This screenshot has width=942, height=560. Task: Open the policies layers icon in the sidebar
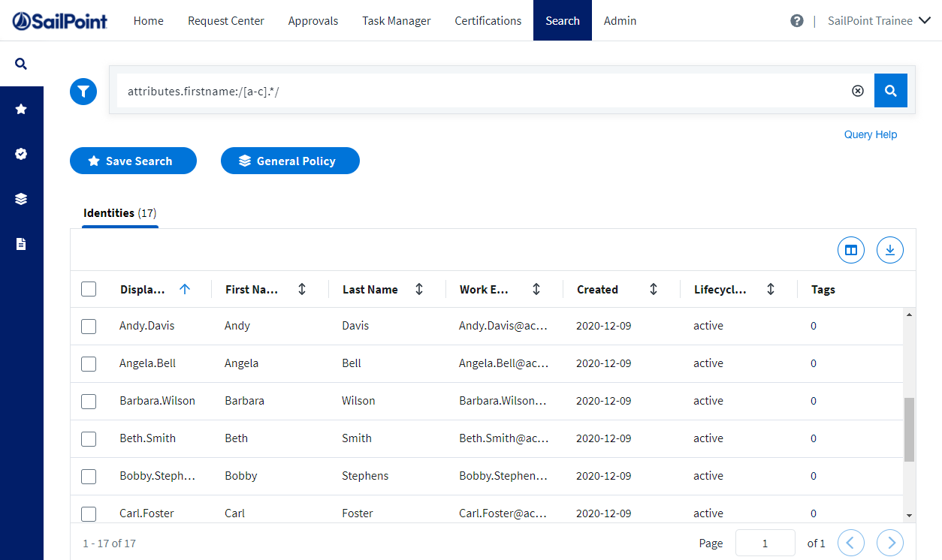(x=21, y=198)
